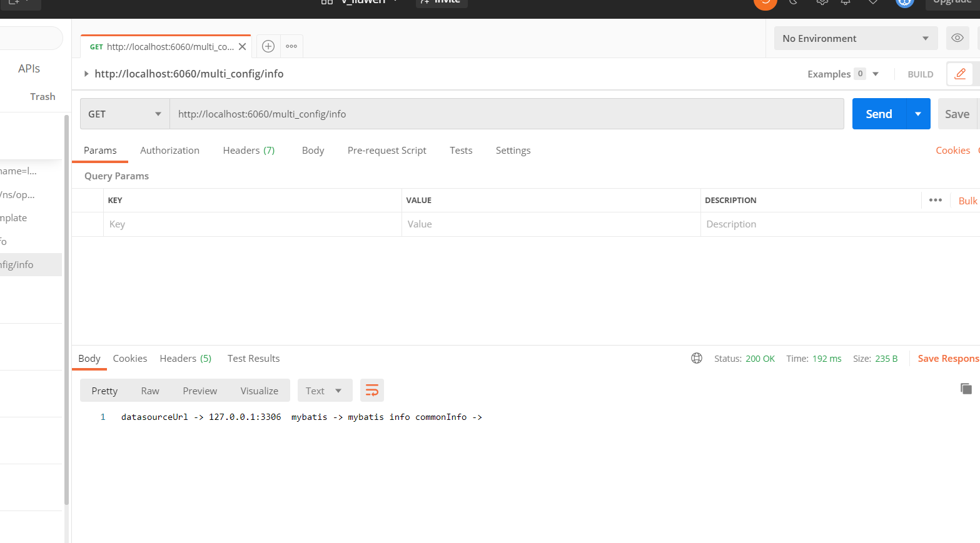Click the Bulk Edit link
Image resolution: width=980 pixels, height=543 pixels.
tap(968, 201)
